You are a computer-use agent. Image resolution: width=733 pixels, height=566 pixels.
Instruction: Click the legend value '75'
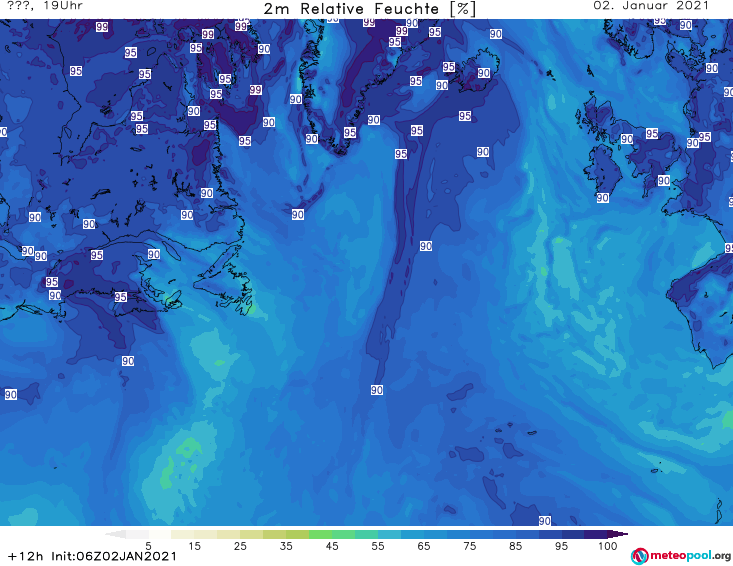click(x=470, y=546)
